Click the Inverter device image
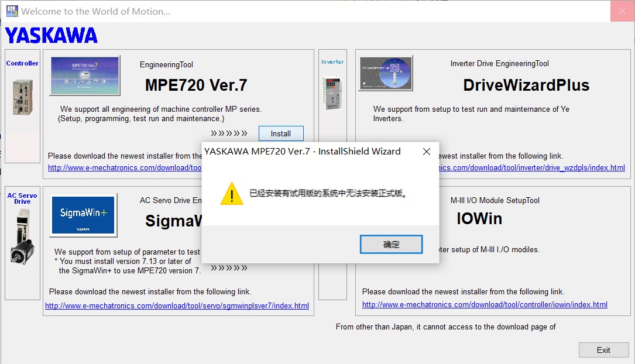635x364 pixels. coord(332,92)
